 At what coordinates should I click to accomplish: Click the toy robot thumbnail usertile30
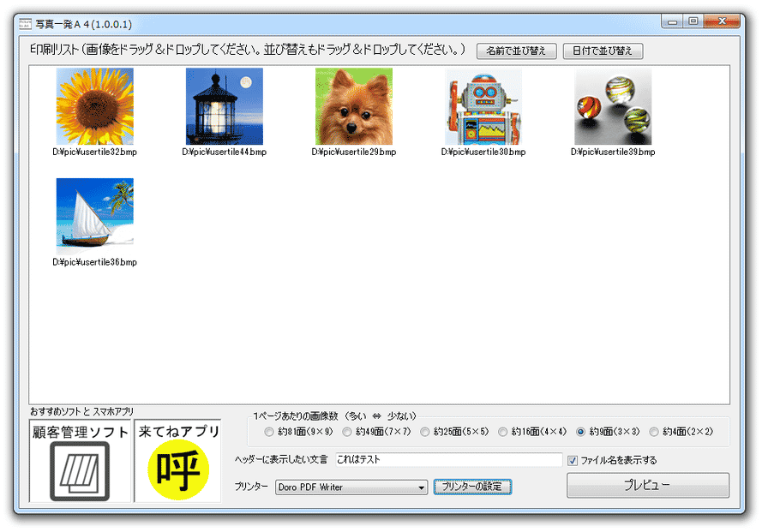[x=483, y=106]
